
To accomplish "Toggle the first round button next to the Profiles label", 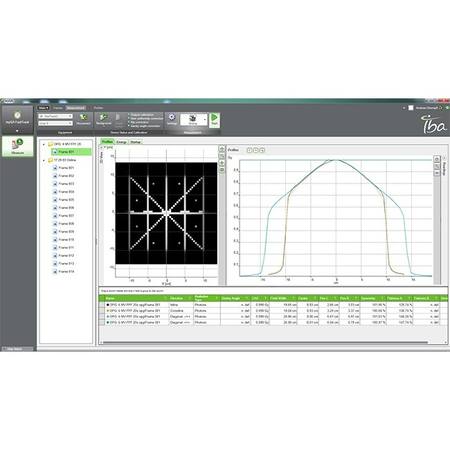I will coord(249,150).
